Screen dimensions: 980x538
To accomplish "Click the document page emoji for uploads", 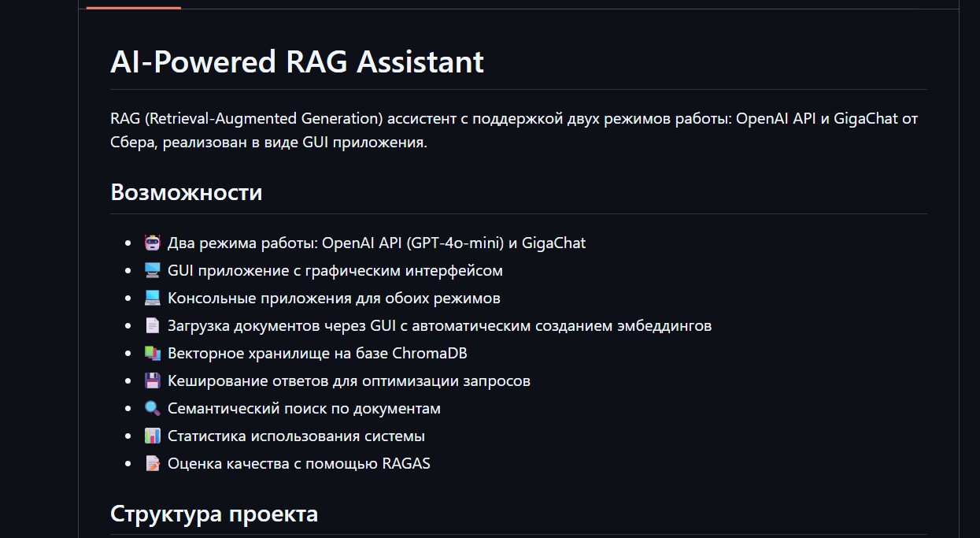I will click(153, 325).
